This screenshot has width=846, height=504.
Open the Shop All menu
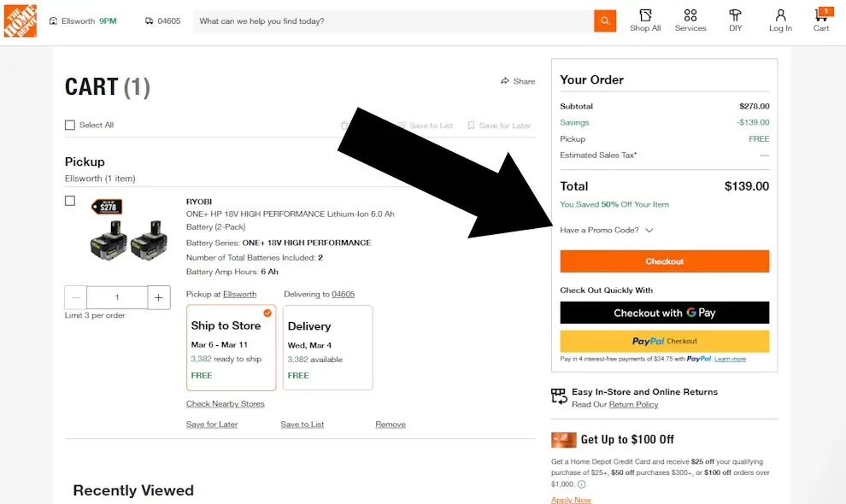click(x=645, y=21)
